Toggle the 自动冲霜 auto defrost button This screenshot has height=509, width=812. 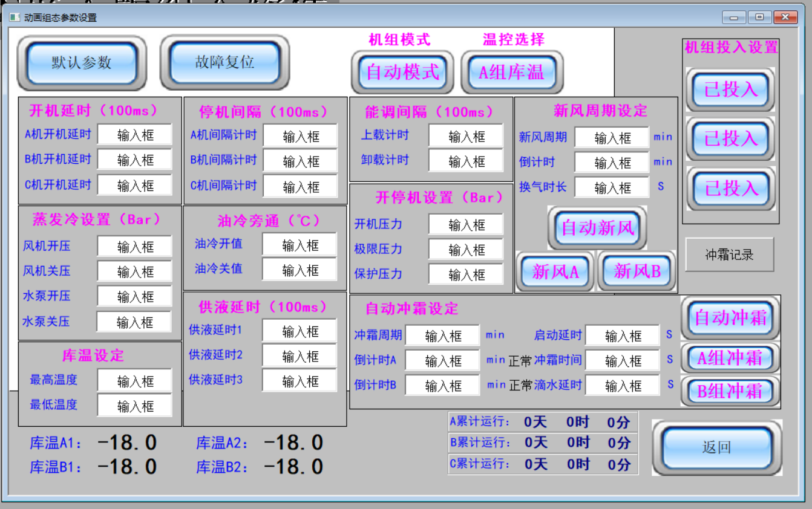[730, 318]
